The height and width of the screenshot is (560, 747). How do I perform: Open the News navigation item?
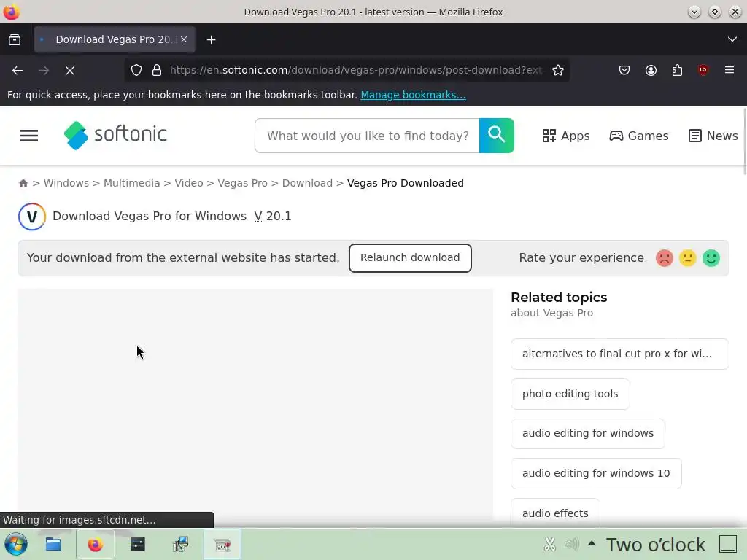click(x=713, y=136)
